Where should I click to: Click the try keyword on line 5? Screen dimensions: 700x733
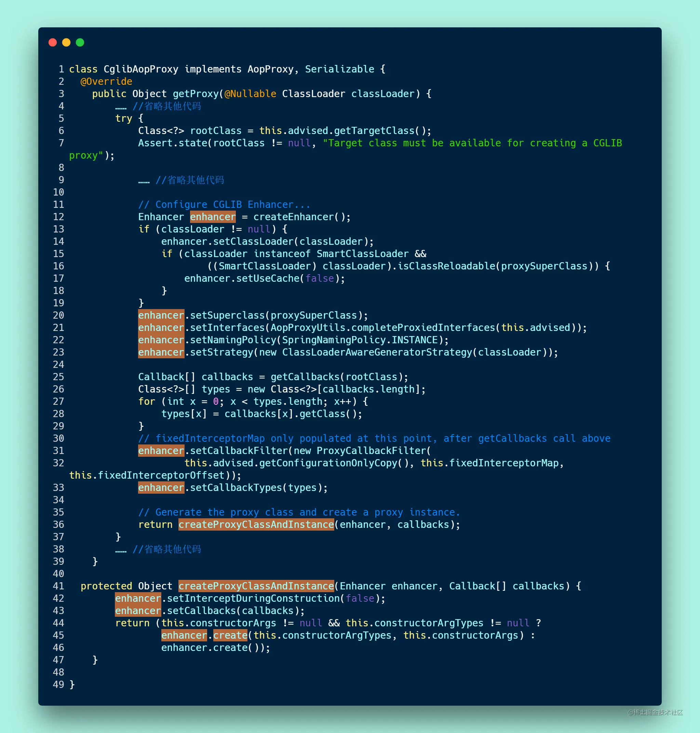tap(124, 118)
